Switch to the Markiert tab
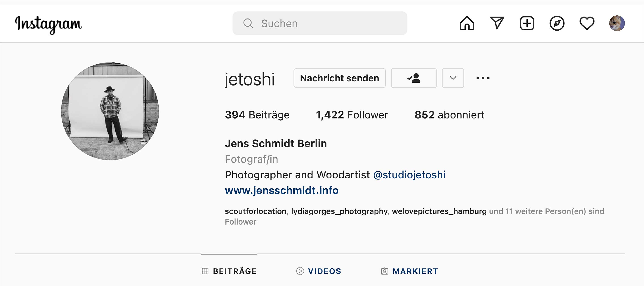 (x=409, y=271)
